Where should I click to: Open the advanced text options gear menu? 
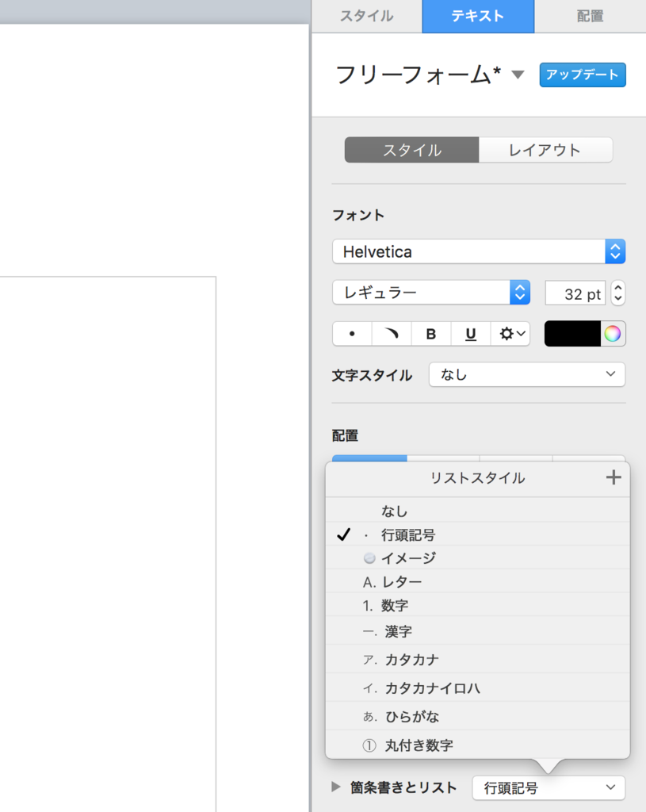click(x=510, y=333)
